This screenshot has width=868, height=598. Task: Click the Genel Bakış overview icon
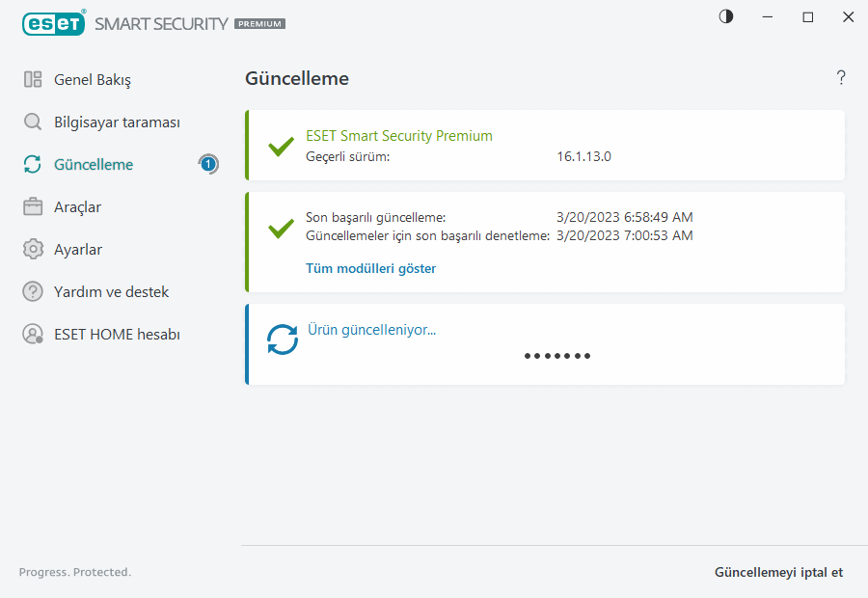(33, 80)
